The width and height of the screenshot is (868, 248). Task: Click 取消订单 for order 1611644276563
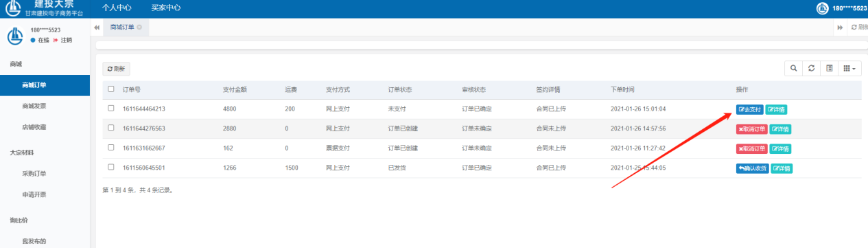751,129
